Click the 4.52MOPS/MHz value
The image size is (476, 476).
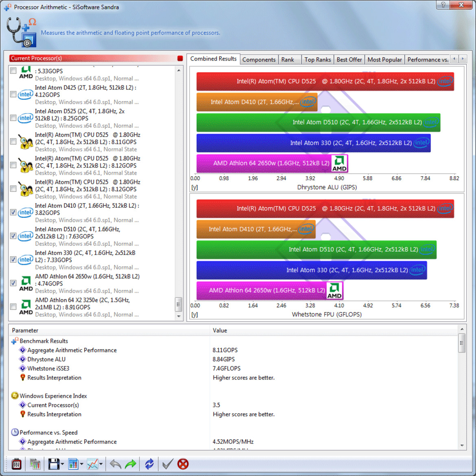tap(233, 442)
